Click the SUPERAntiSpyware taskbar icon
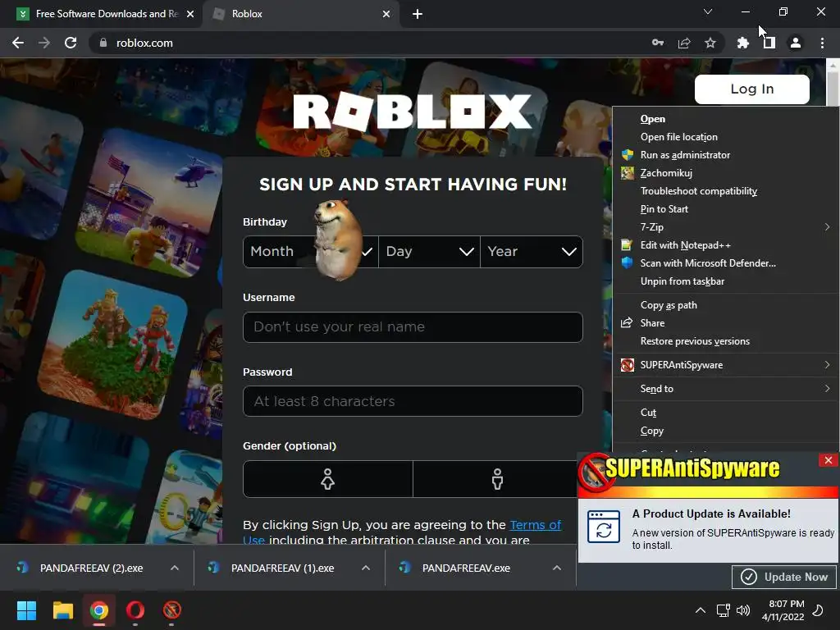Image resolution: width=840 pixels, height=630 pixels. [x=172, y=610]
